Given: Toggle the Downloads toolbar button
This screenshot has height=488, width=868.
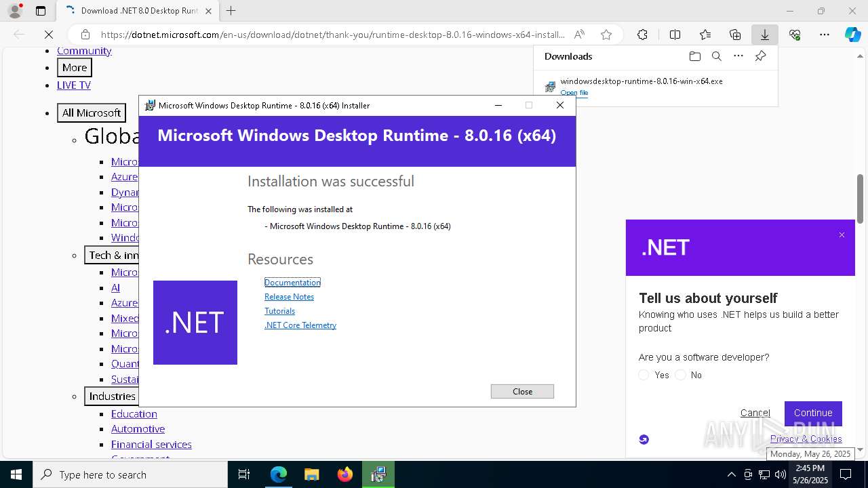Looking at the screenshot, I should pyautogui.click(x=764, y=35).
